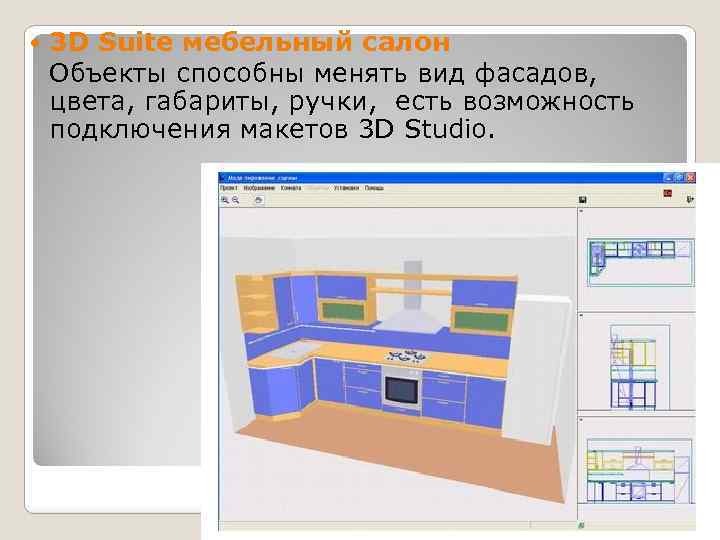Select the front elevation view thumbnail
Viewport: 720px width, 540px height.
tap(640, 471)
